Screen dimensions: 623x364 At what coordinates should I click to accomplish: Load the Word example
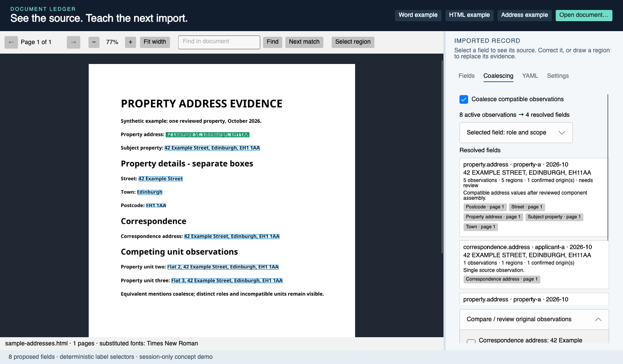(x=418, y=15)
